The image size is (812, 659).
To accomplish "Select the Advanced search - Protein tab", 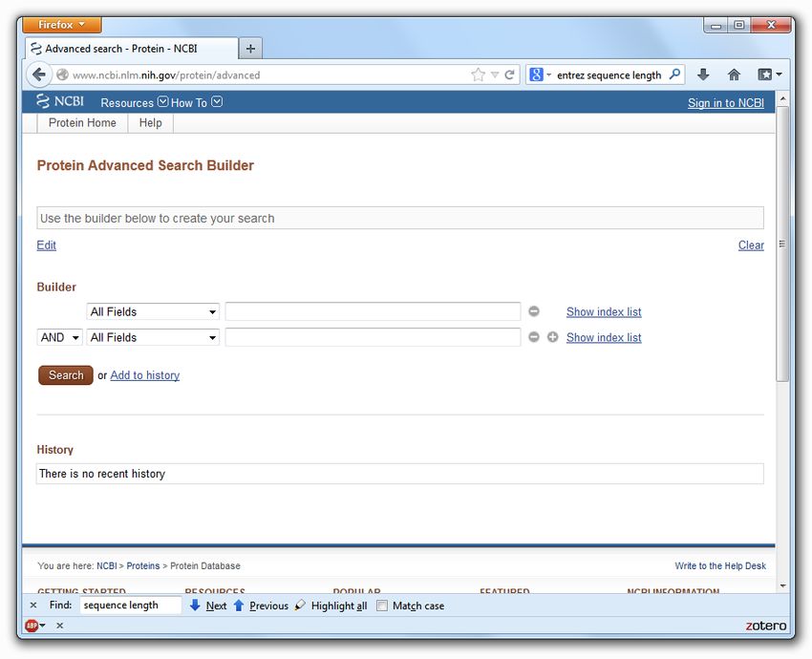I will [x=132, y=48].
